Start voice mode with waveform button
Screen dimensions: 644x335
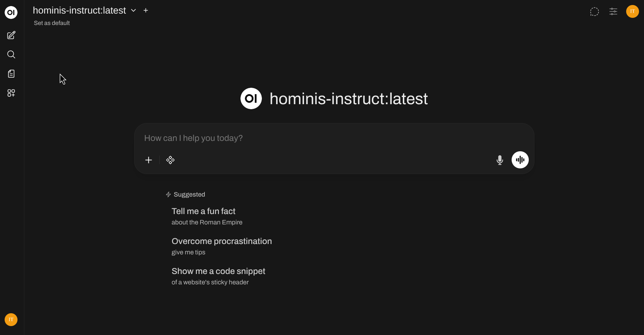[520, 160]
